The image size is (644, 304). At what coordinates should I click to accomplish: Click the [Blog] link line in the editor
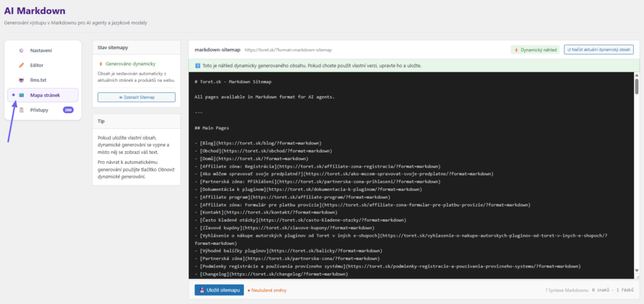[258, 143]
